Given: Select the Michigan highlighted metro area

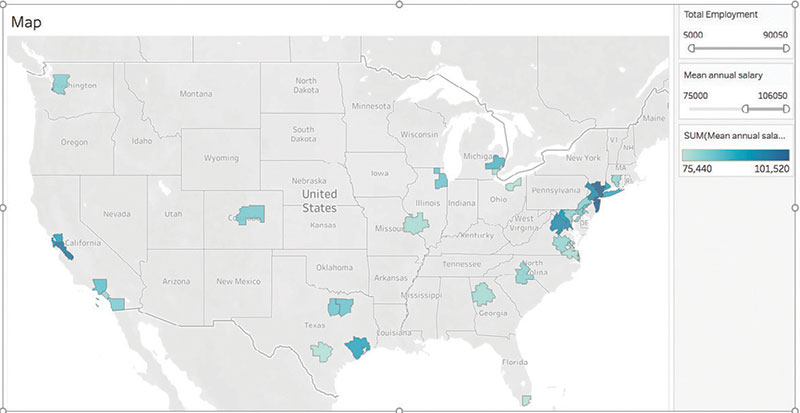Looking at the screenshot, I should [496, 162].
